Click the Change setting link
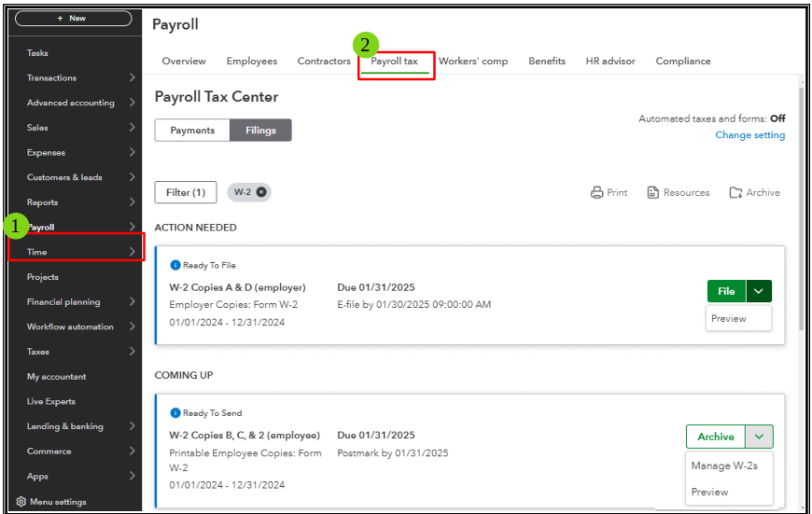The image size is (812, 514). pyautogui.click(x=749, y=135)
